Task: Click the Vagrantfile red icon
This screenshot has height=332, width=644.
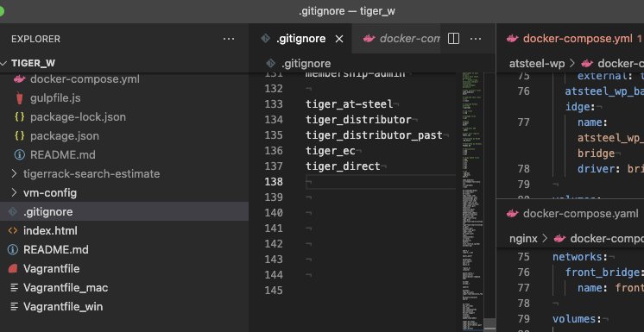Action: (x=13, y=269)
